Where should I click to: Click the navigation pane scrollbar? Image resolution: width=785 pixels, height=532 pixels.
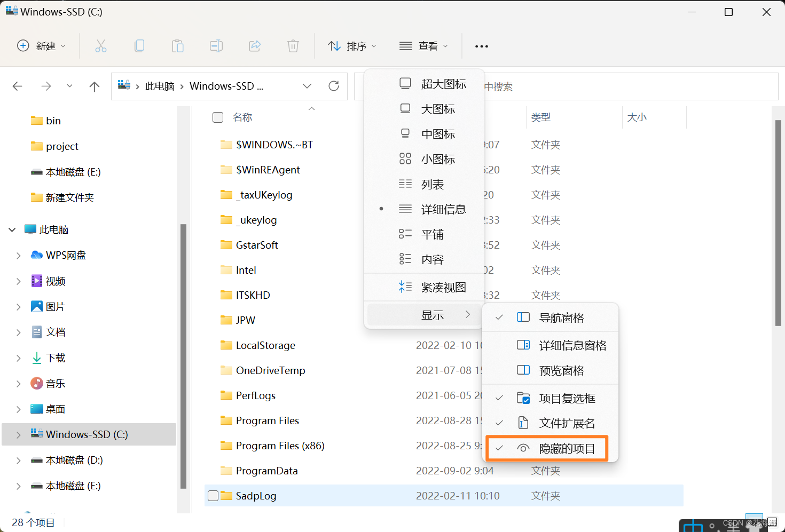click(183, 356)
